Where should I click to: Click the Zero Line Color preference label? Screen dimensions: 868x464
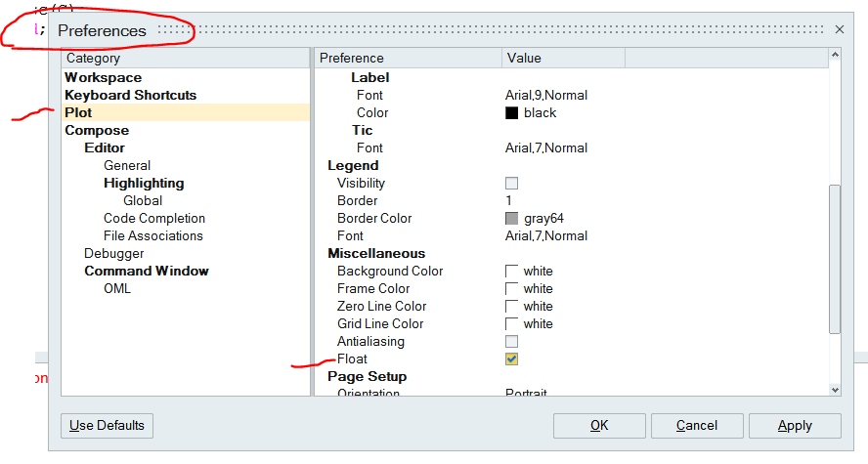click(x=382, y=307)
